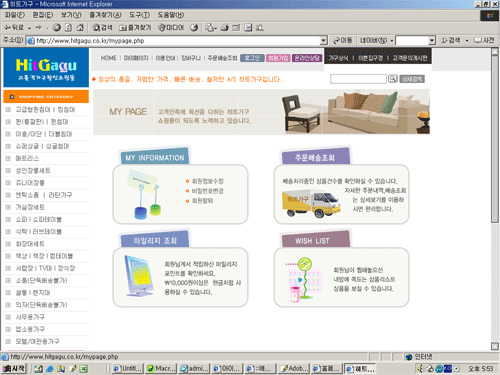Screen dimensions: 500x375
Task: Click the HOME navigation link
Action: click(108, 58)
